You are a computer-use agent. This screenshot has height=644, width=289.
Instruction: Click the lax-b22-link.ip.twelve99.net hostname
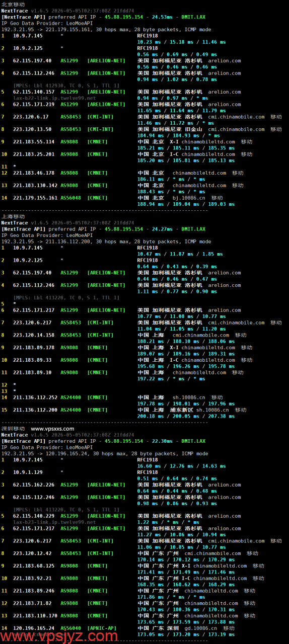[47, 98]
